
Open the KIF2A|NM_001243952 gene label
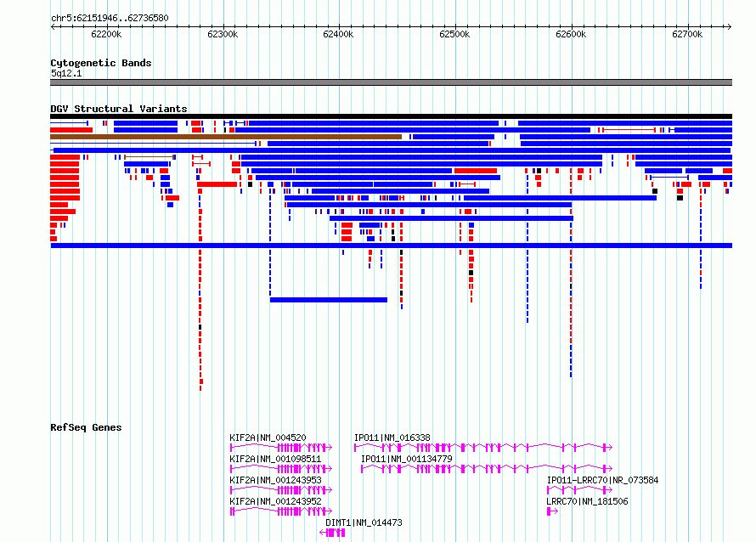pyautogui.click(x=275, y=501)
